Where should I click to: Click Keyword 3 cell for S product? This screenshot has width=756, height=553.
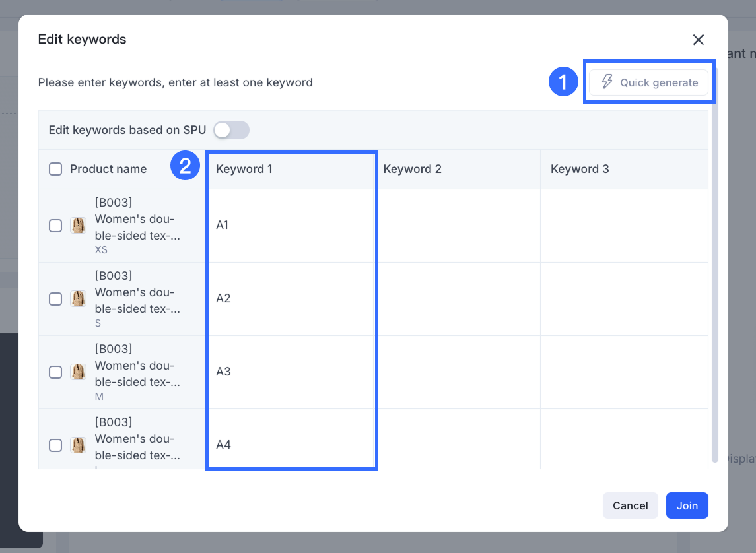(x=624, y=299)
